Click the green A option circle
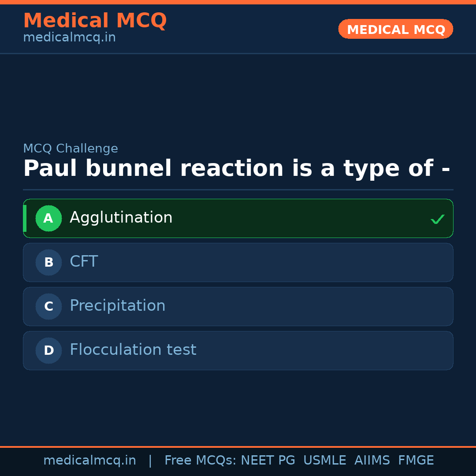The width and height of the screenshot is (476, 476). point(48,218)
